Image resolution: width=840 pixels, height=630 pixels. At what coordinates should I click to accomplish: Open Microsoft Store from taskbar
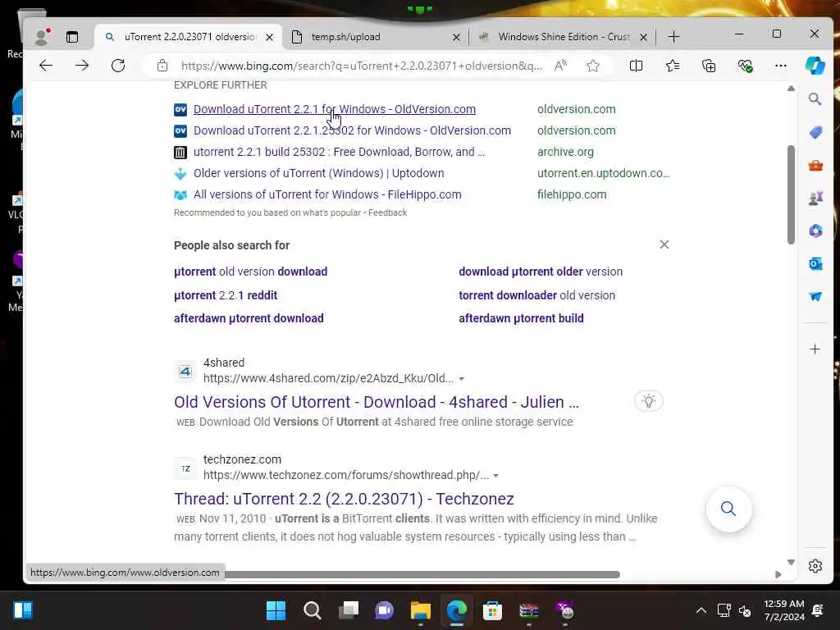(x=492, y=610)
